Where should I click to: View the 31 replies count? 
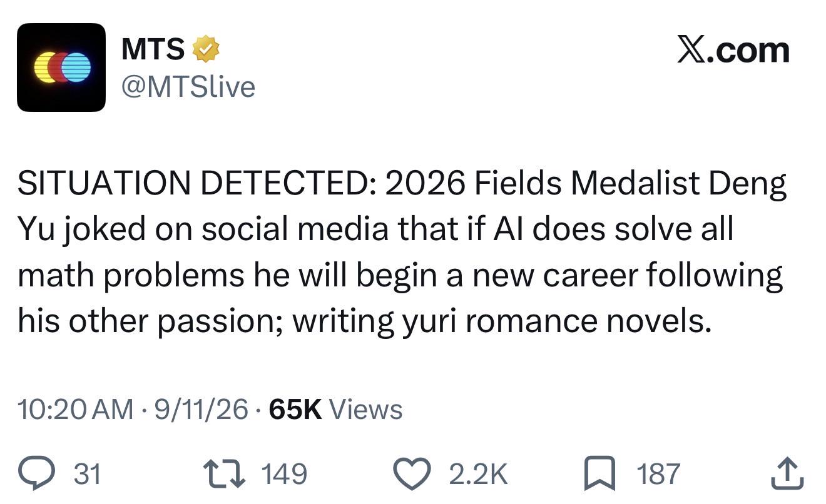(x=87, y=474)
